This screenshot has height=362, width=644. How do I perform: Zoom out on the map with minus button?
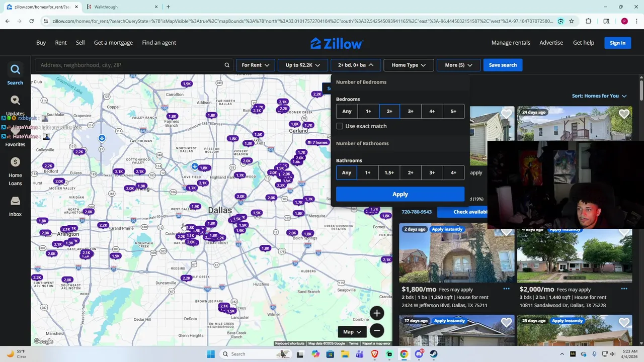click(377, 330)
